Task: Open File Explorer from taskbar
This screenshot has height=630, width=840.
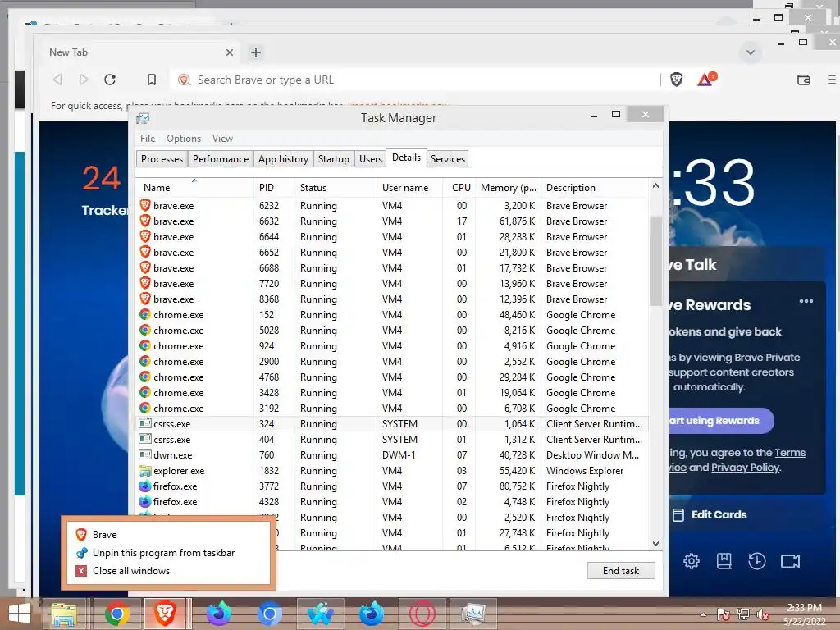Action: pyautogui.click(x=64, y=614)
